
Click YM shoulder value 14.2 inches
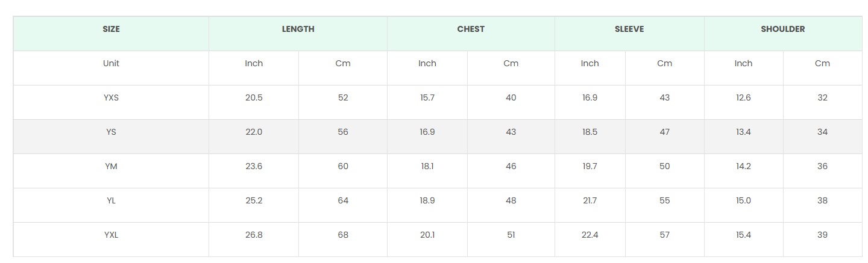743,166
